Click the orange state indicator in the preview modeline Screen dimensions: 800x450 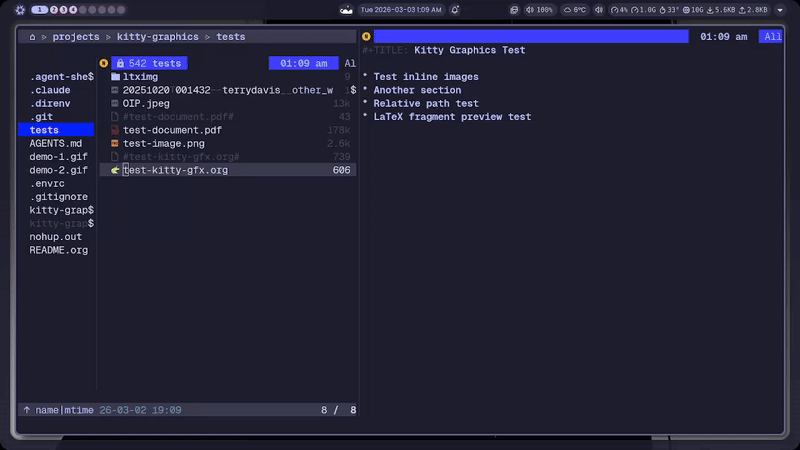click(366, 36)
